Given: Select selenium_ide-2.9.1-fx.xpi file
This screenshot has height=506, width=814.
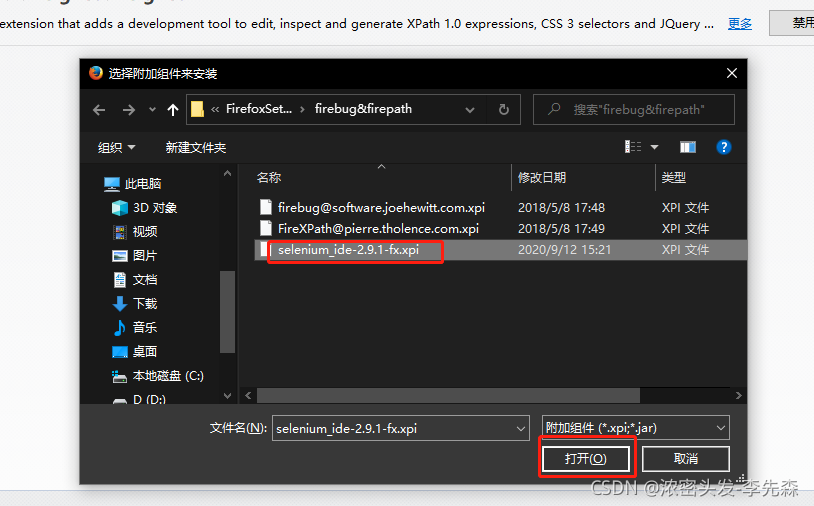Looking at the screenshot, I should click(x=348, y=250).
